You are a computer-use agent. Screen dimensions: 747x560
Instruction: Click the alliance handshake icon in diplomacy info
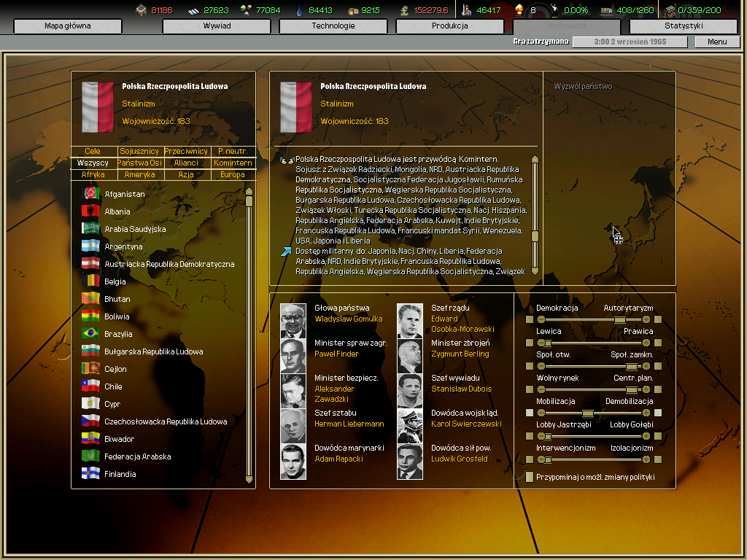(x=287, y=160)
